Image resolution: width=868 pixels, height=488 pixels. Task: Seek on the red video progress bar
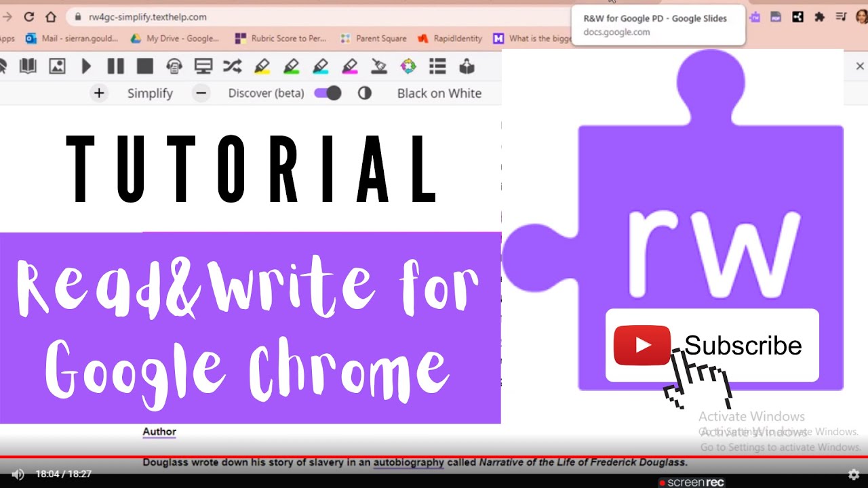coord(434,457)
